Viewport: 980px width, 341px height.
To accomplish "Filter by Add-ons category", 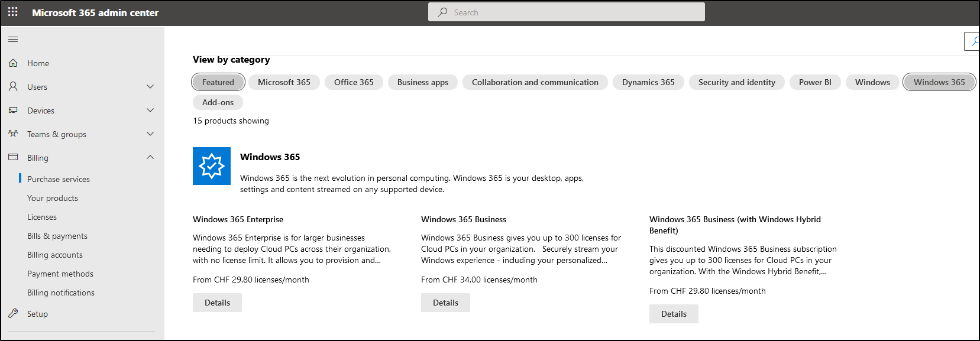I will (218, 102).
